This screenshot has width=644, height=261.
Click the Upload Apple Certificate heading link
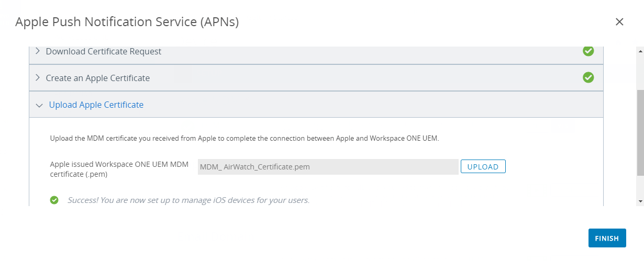coord(96,105)
